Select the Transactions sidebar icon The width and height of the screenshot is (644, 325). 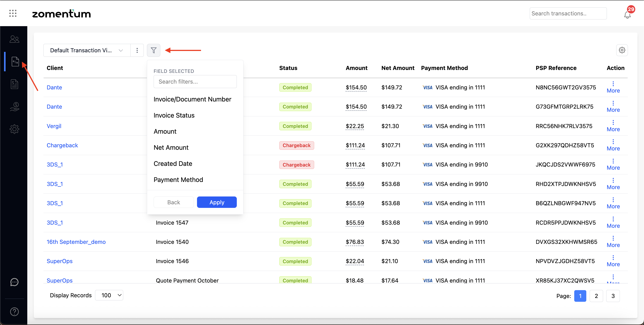tap(15, 61)
